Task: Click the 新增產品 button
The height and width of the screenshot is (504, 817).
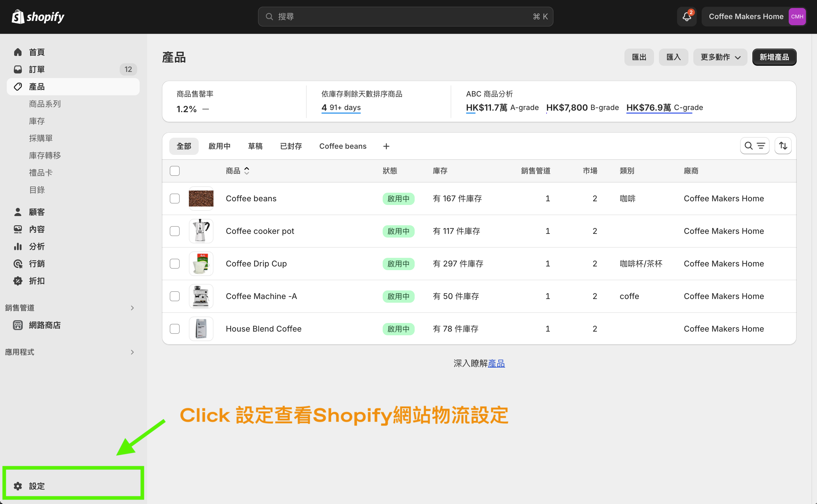Action: click(x=774, y=57)
